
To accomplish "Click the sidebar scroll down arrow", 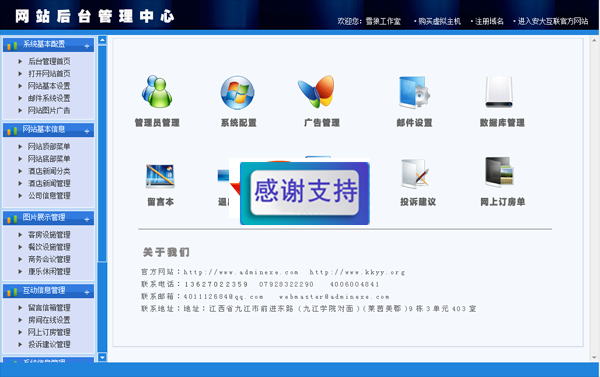I will pos(102,357).
